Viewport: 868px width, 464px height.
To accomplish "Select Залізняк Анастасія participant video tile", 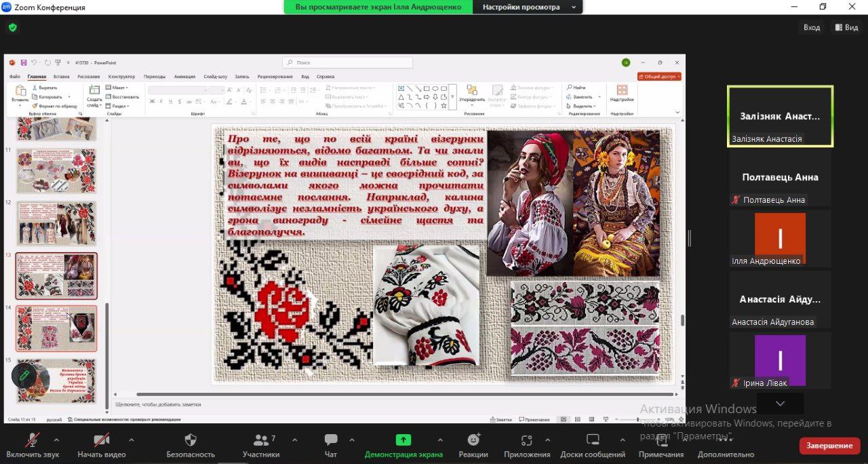I will click(x=780, y=116).
